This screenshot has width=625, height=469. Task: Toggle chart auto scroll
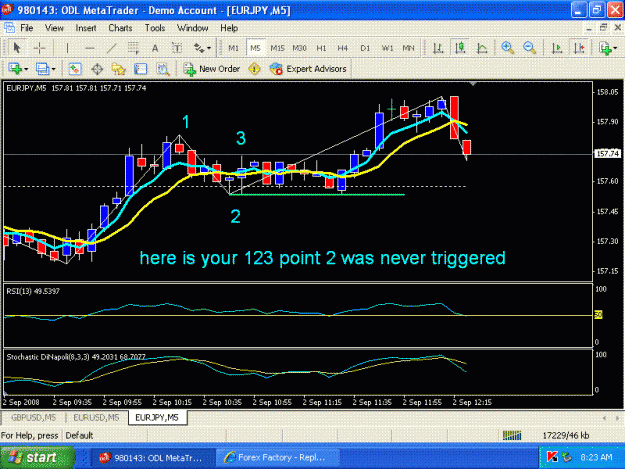[x=557, y=48]
